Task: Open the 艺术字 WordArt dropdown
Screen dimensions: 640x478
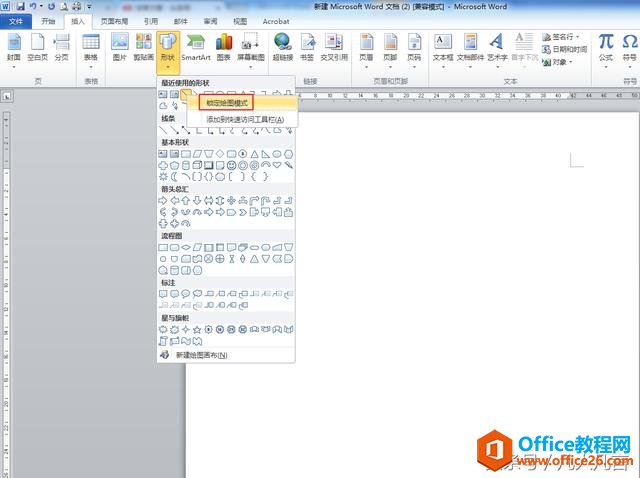Action: pyautogui.click(x=497, y=51)
